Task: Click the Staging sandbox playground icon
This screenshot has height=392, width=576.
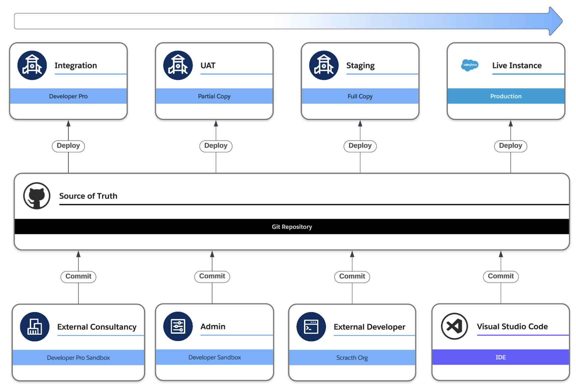Action: [324, 65]
